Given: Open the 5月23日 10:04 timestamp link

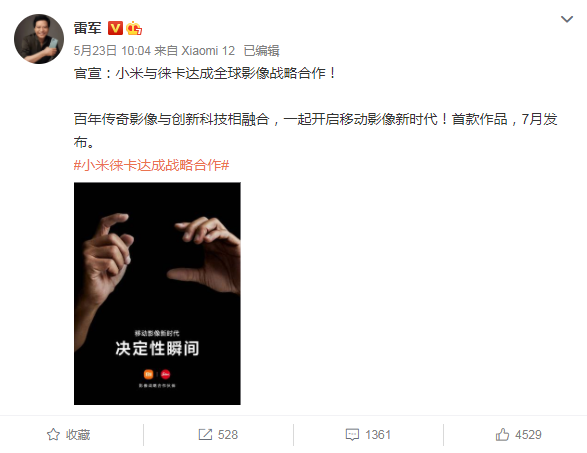Looking at the screenshot, I should (112, 51).
